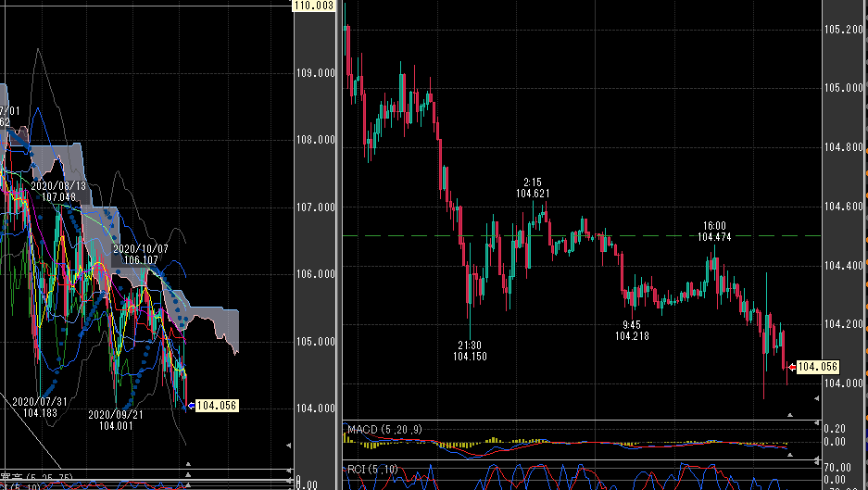Click the 9:45 104.218 trough label
868x490 pixels.
632,331
